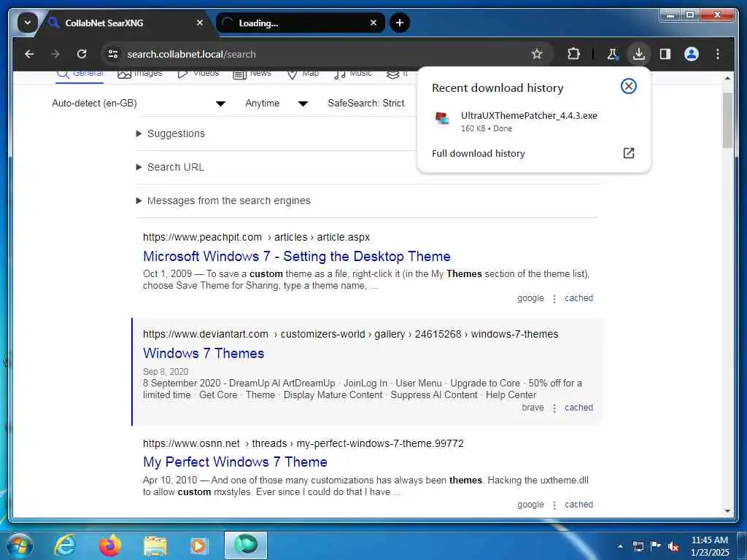Select the Music search category

click(352, 74)
